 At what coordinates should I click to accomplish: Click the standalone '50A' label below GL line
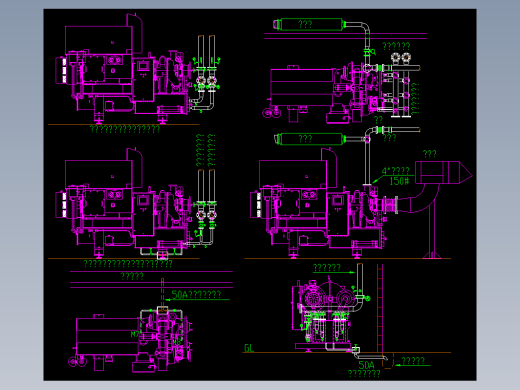click(366, 365)
